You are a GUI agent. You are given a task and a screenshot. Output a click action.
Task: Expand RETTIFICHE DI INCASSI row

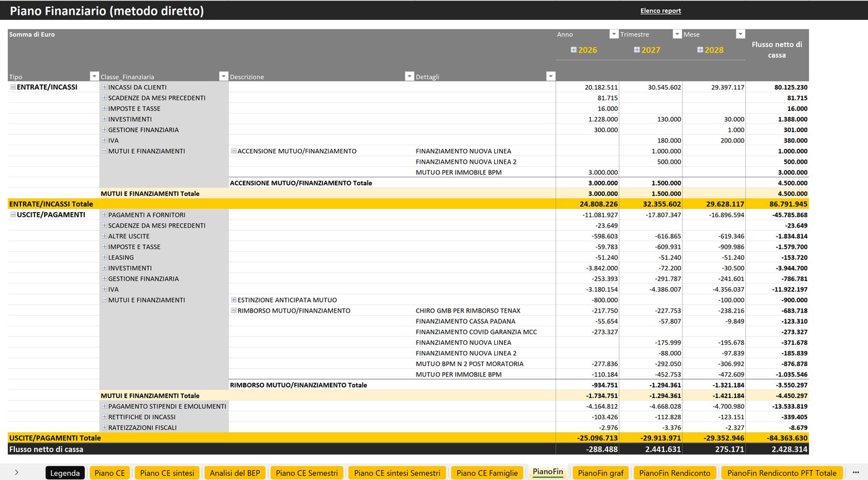[x=105, y=417]
